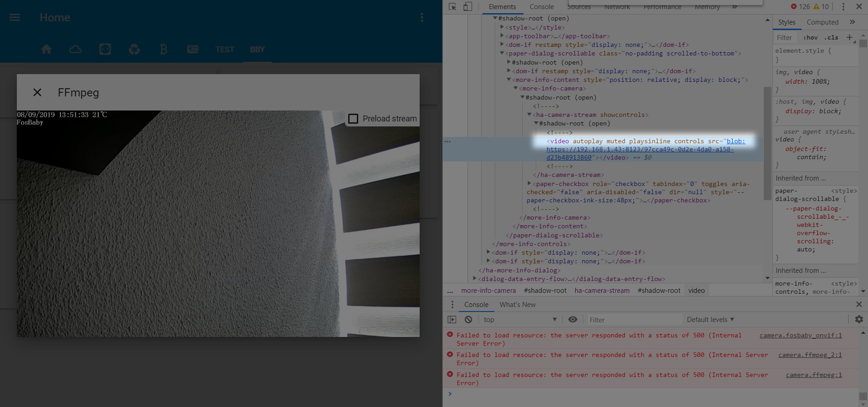The height and width of the screenshot is (407, 868).
Task: Collapse the more-info-camera node
Action: tap(516, 88)
